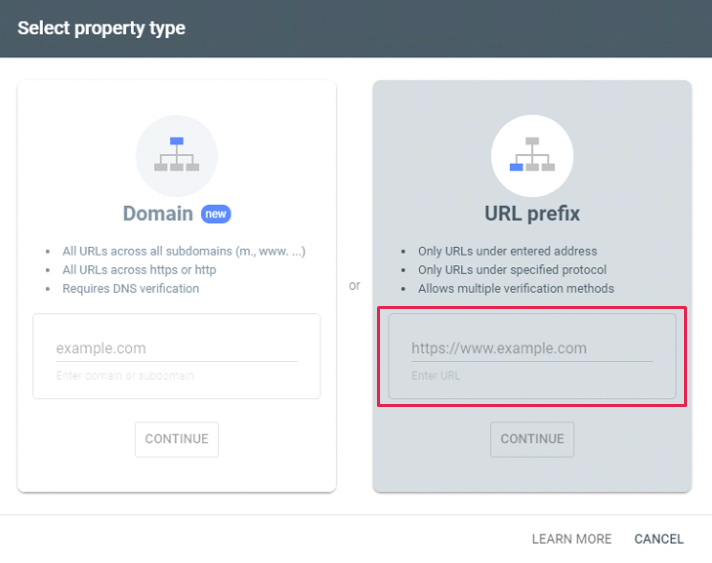
Task: Click the URL prefix hierarchy icon
Action: point(532,155)
